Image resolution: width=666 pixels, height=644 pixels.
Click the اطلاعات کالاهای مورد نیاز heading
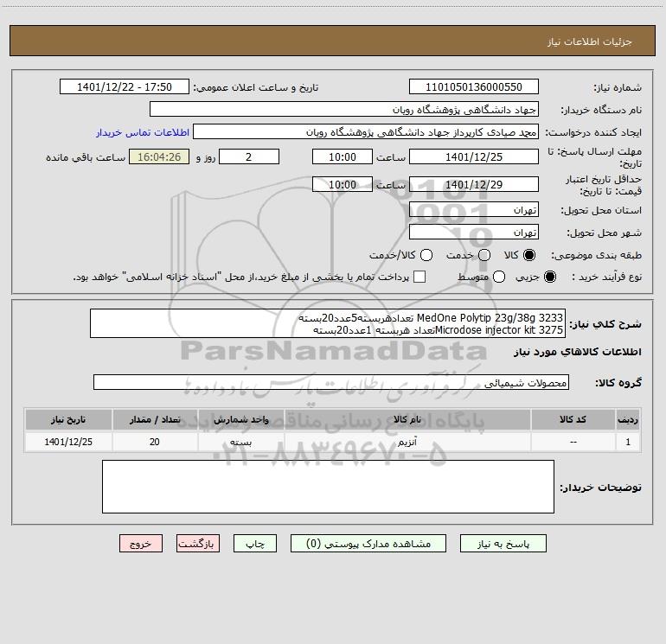(x=578, y=352)
